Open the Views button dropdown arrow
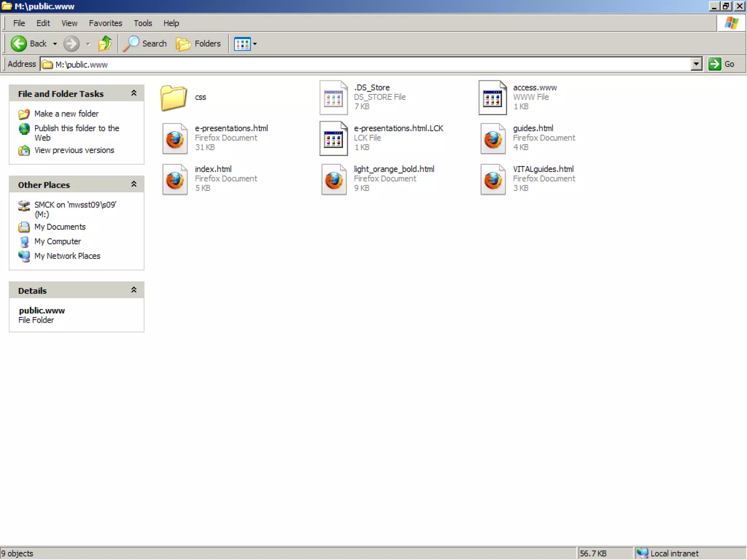747x560 pixels. (255, 44)
